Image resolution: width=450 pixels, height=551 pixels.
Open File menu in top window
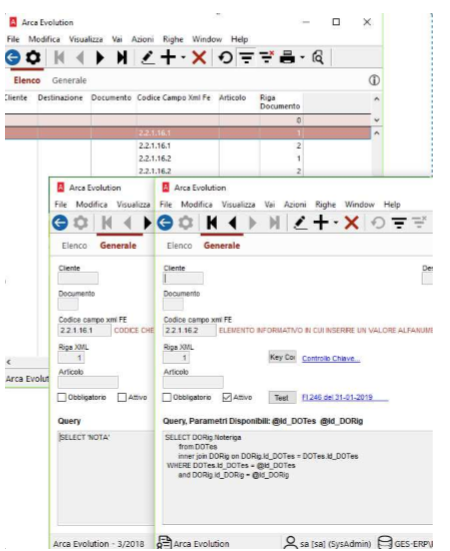click(13, 39)
